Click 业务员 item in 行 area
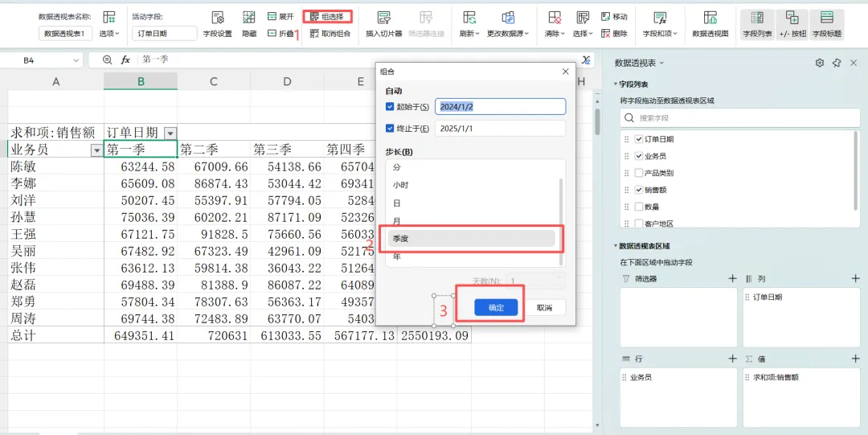This screenshot has height=435, width=868. [678, 377]
